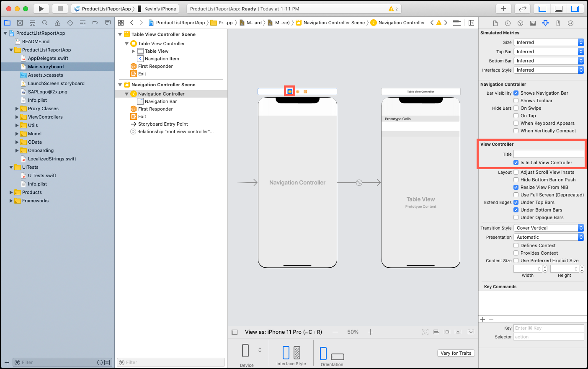The height and width of the screenshot is (369, 588).
Task: Show the debug area from the toolbar
Action: click(559, 8)
